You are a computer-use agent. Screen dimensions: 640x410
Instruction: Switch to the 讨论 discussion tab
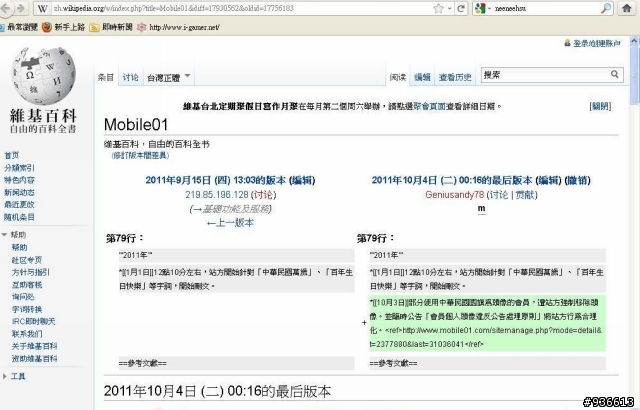pyautogui.click(x=130, y=77)
